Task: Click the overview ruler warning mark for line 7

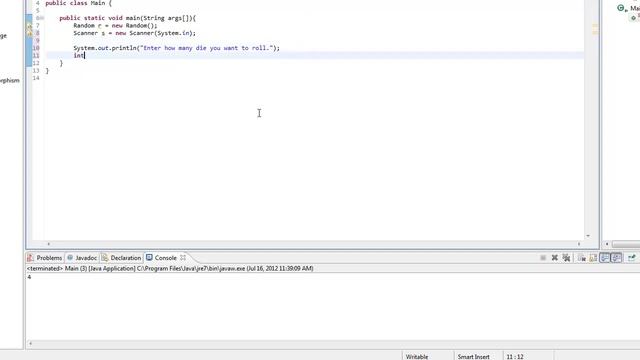Action: tap(595, 26)
